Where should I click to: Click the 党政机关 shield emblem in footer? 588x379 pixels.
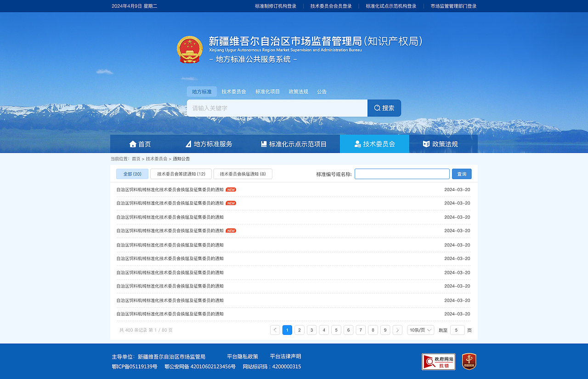coord(469,362)
